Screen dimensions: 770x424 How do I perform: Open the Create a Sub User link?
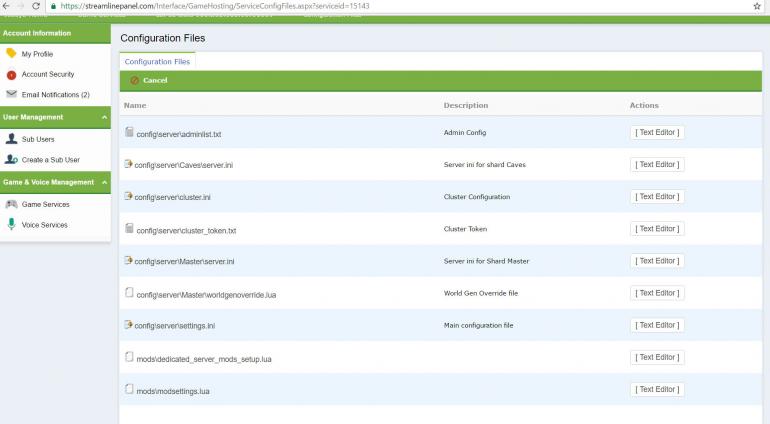pyautogui.click(x=50, y=160)
